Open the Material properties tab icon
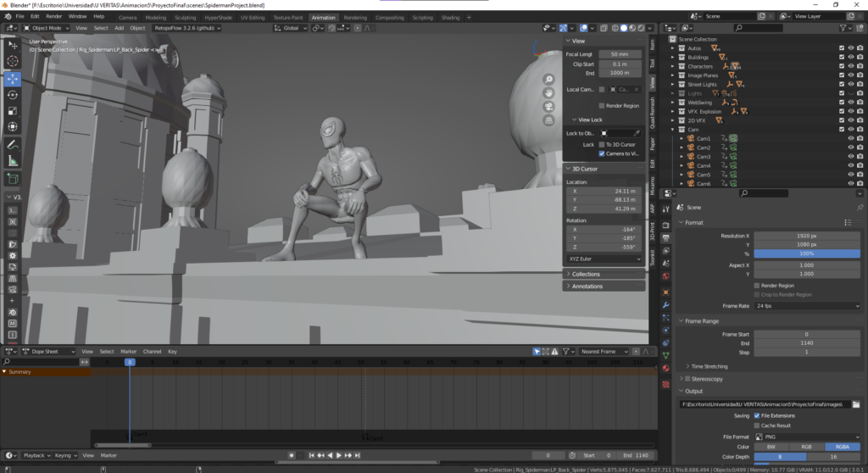 666,369
